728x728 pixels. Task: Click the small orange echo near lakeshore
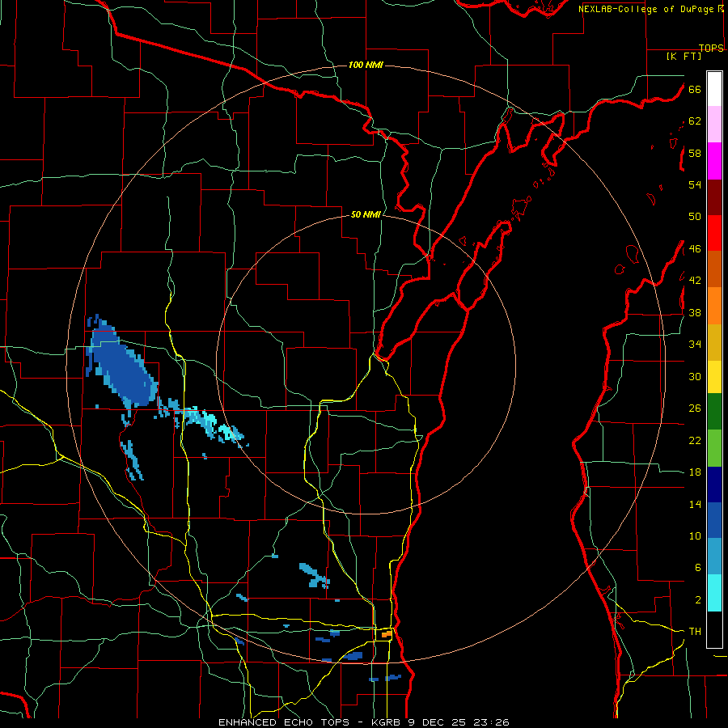click(x=387, y=633)
